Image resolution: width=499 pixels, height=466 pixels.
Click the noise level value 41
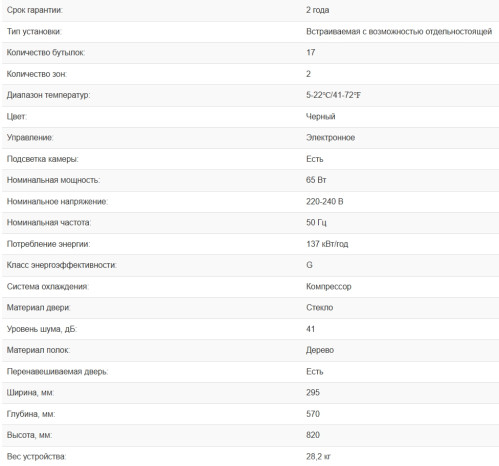click(310, 329)
